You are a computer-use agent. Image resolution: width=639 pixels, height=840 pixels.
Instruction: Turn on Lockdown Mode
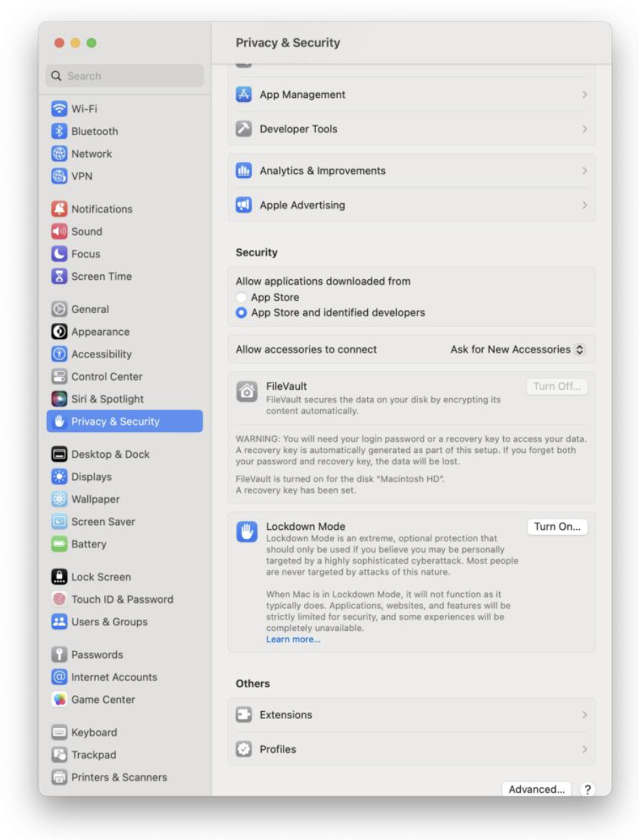[557, 527]
